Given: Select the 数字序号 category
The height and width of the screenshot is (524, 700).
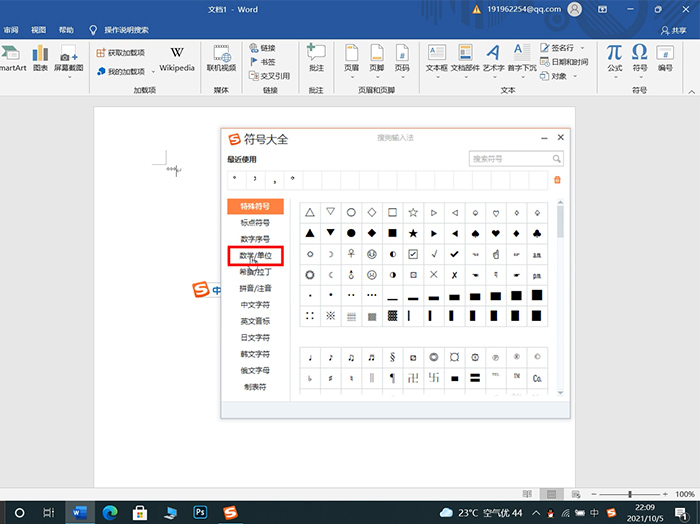Looking at the screenshot, I should coord(255,239).
